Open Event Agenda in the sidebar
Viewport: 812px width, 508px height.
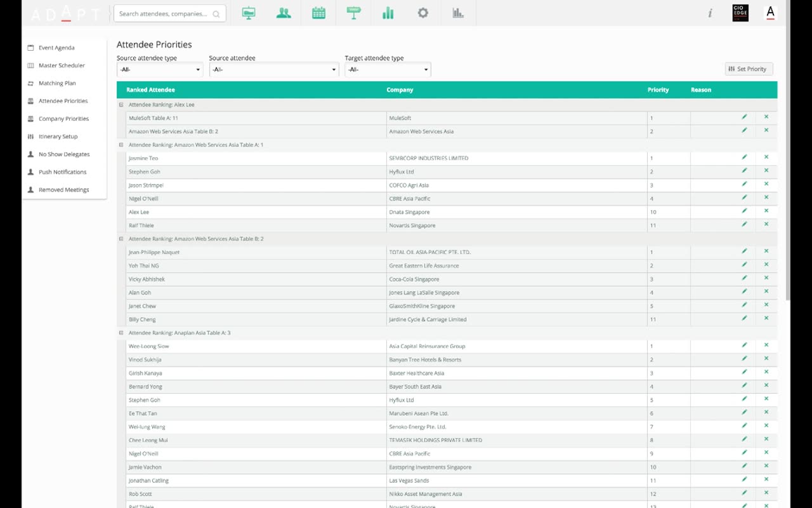click(x=56, y=48)
